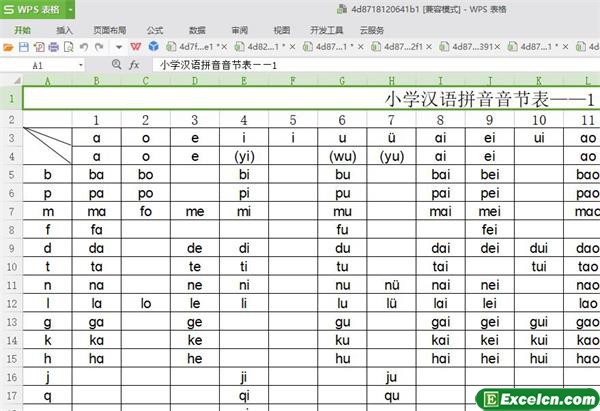Screen dimensions: 600x411
Task: Click the cell containing mu
Action: point(342,211)
